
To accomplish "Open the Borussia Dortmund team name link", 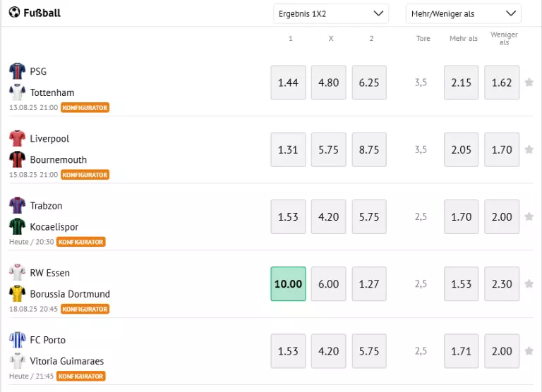I will pos(70,294).
